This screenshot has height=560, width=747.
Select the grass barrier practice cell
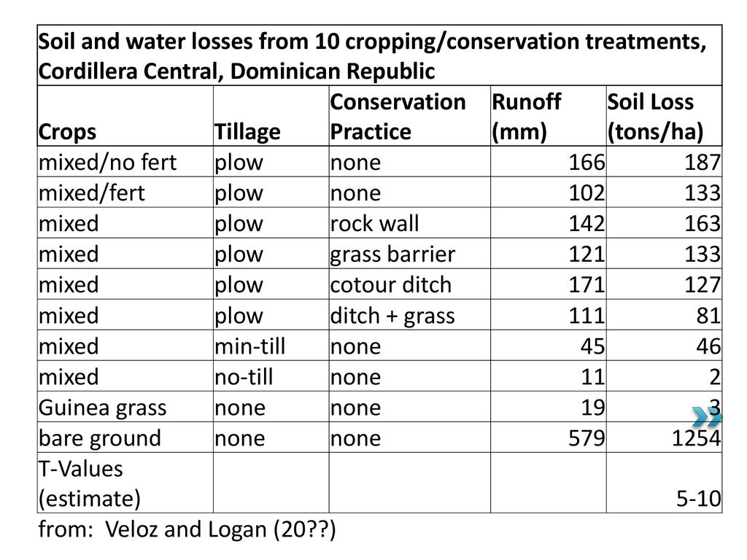pyautogui.click(x=392, y=254)
